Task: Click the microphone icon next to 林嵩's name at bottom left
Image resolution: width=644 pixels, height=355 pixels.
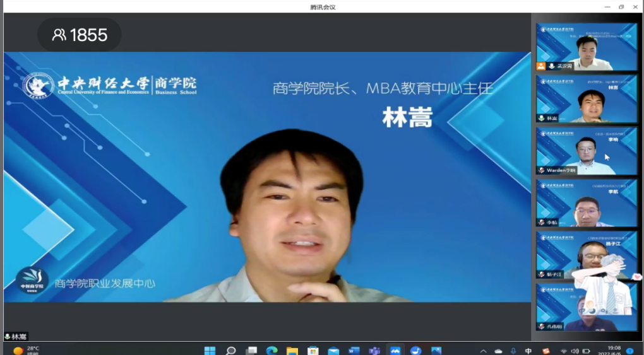Action: (8, 337)
